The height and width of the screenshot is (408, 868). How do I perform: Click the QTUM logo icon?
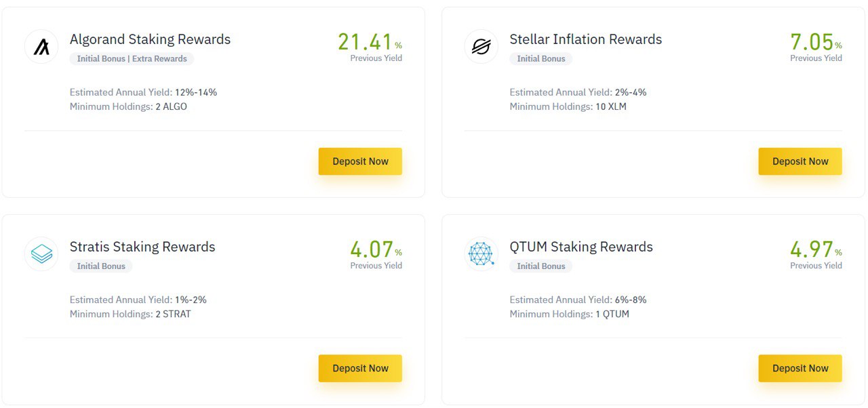coord(481,254)
